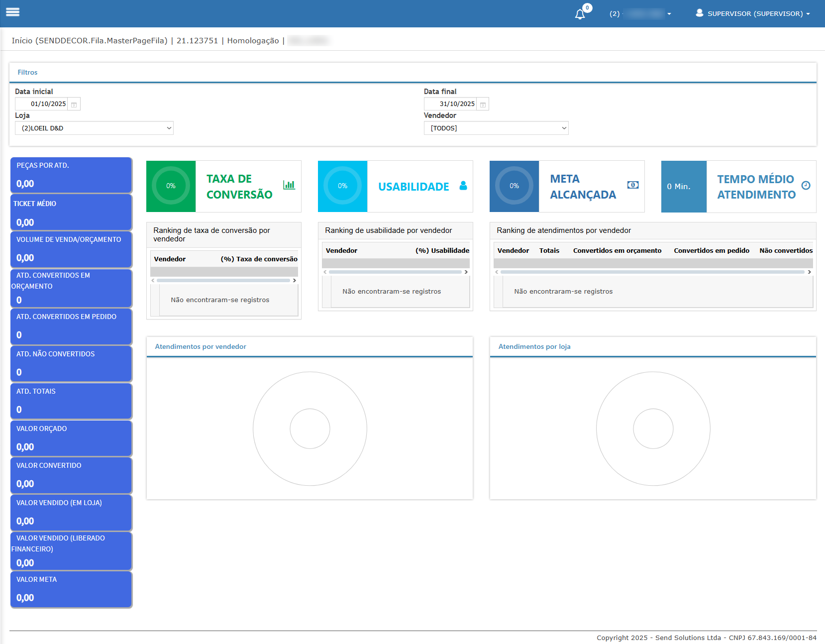Expand the Loja dropdown
This screenshot has height=644, width=825.
click(94, 128)
